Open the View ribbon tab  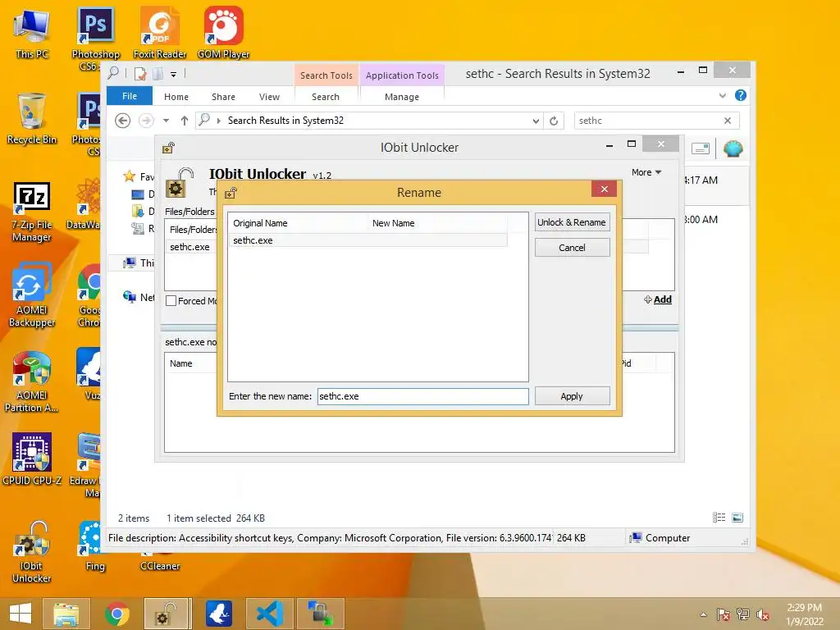pyautogui.click(x=269, y=97)
